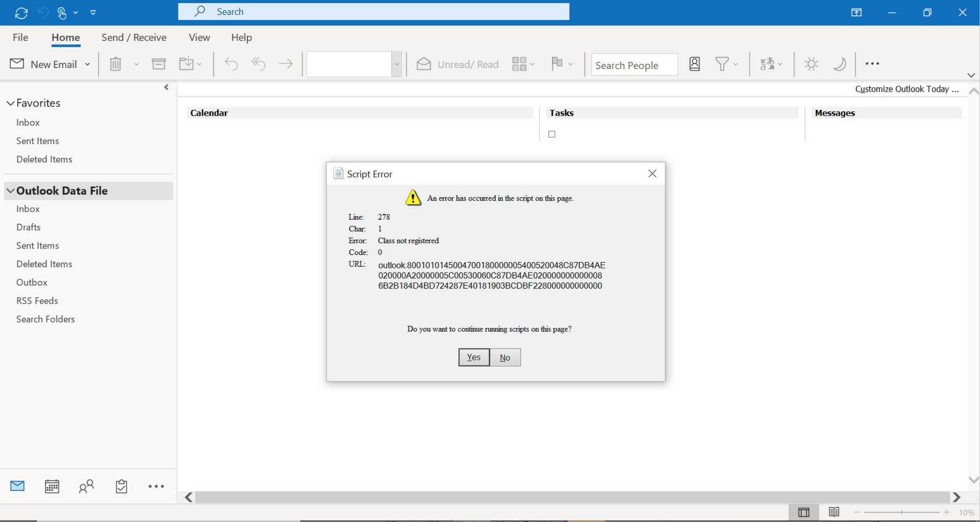Open the Quick Steps combo box dropdown

click(396, 64)
